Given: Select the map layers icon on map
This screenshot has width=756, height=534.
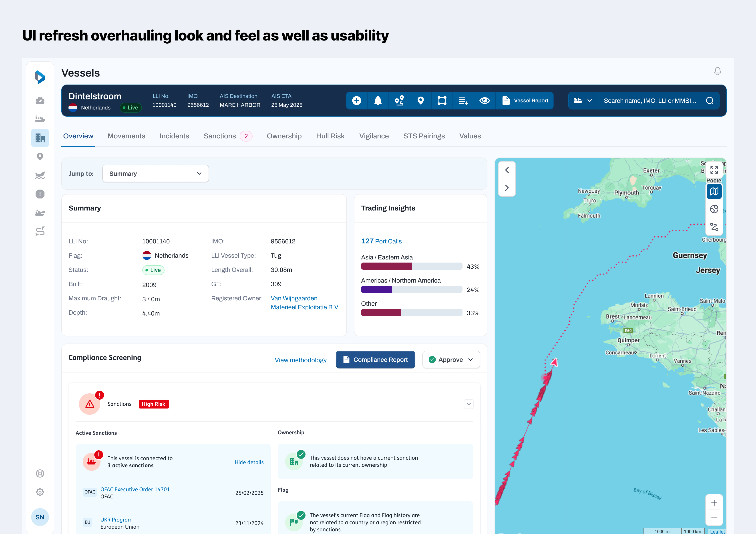Looking at the screenshot, I should (714, 191).
